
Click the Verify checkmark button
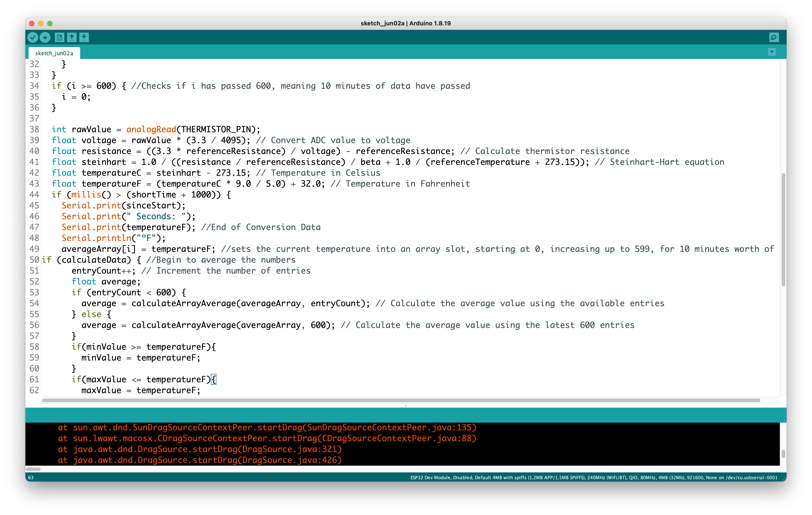click(33, 37)
